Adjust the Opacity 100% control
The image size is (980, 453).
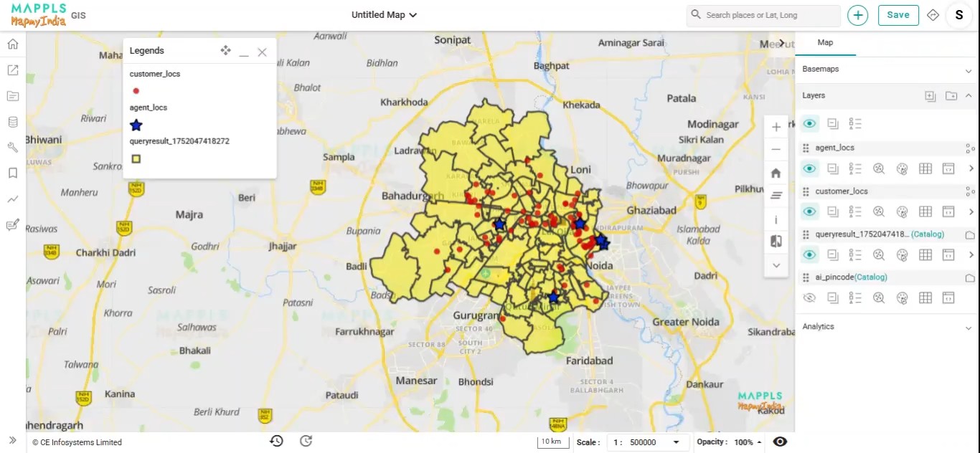[x=748, y=442]
